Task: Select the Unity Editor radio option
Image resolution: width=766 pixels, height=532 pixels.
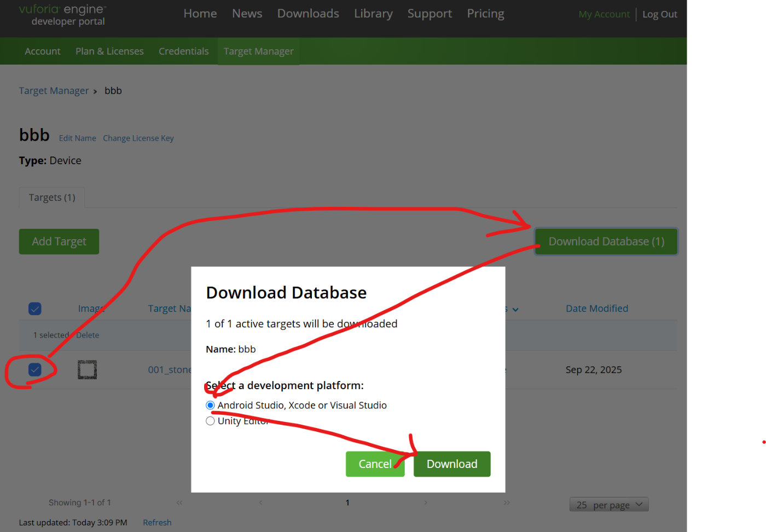Action: click(210, 421)
